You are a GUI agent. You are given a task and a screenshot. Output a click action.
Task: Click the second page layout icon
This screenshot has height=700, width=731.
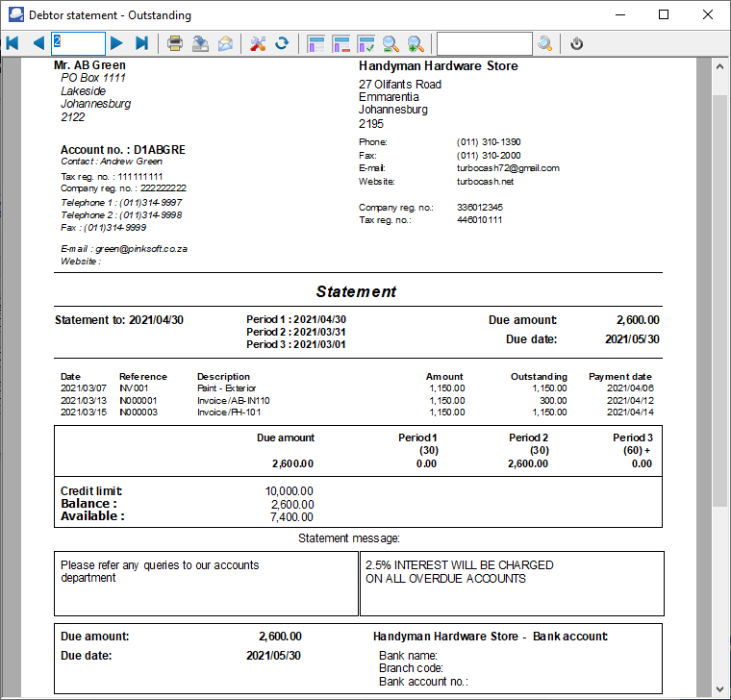(x=340, y=43)
